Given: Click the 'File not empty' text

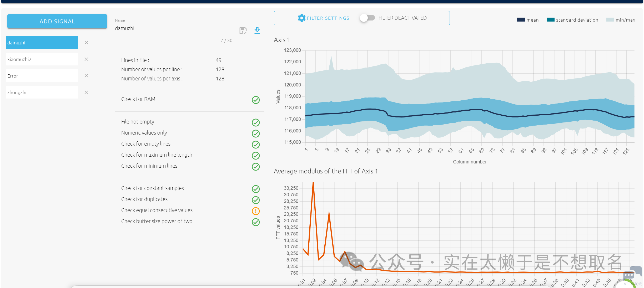Looking at the screenshot, I should [138, 122].
